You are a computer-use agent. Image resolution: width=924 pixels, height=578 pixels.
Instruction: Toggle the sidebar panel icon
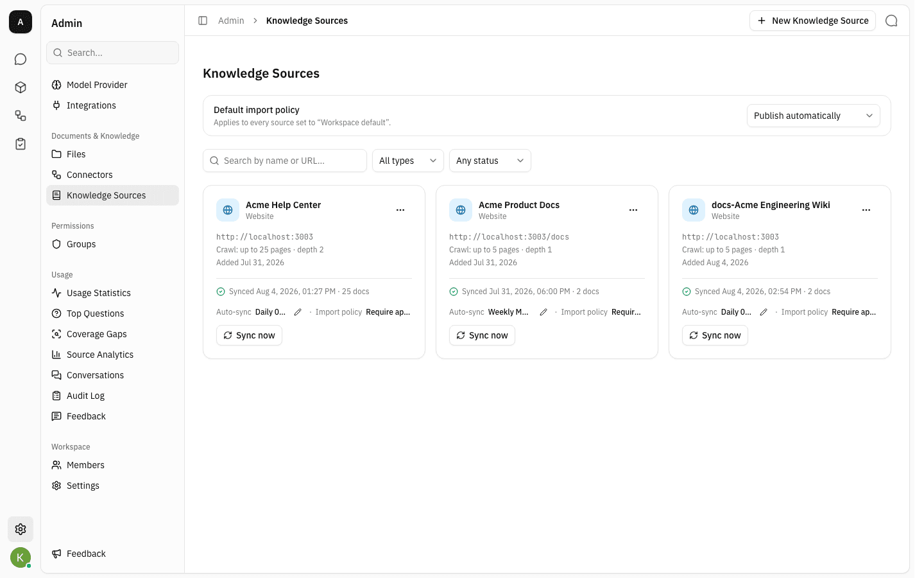click(x=203, y=21)
